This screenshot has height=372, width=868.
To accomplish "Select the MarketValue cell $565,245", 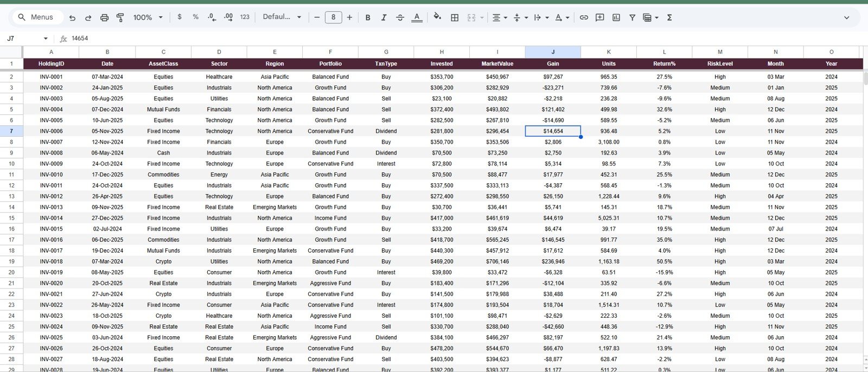I will [x=497, y=240].
